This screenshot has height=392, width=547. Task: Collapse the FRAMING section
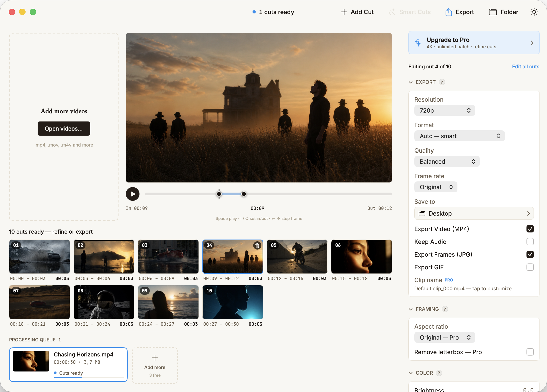pyautogui.click(x=410, y=309)
